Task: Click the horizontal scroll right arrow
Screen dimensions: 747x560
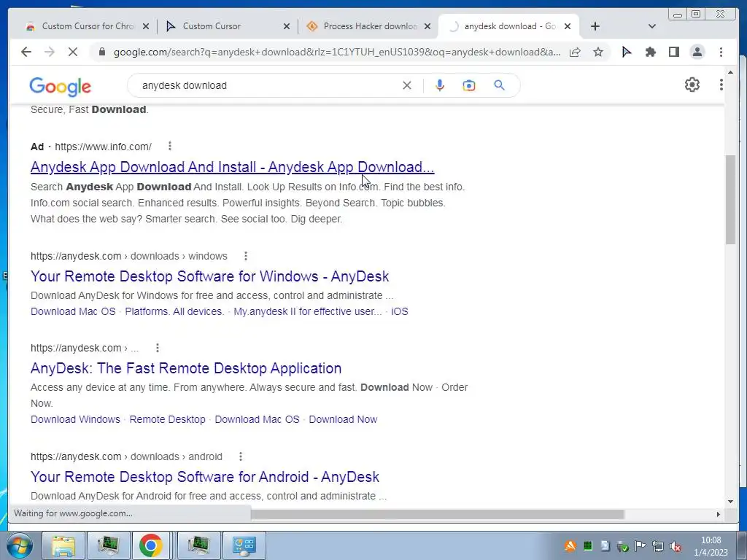Action: 718,514
